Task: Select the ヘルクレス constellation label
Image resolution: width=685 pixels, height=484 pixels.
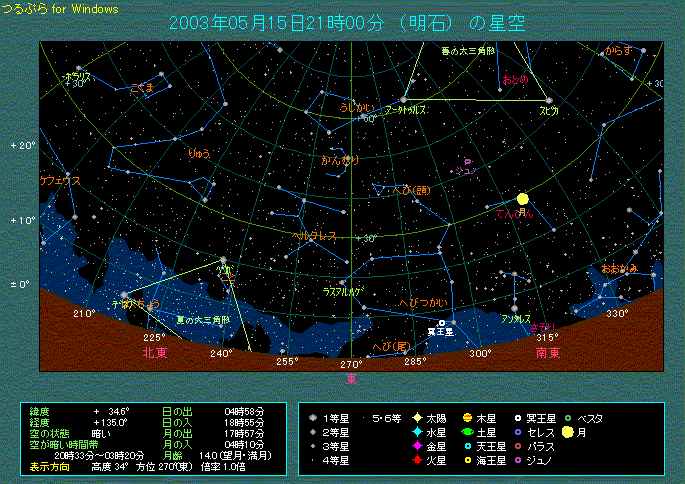Action: point(315,236)
